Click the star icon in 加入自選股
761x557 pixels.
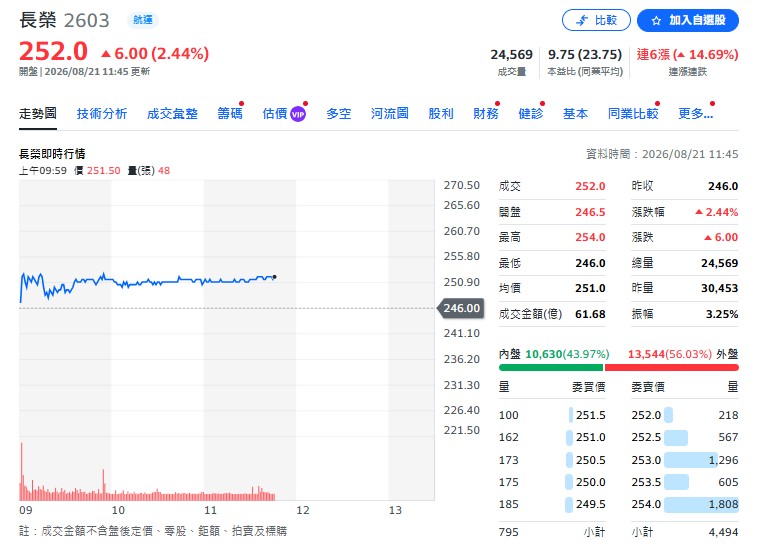656,21
